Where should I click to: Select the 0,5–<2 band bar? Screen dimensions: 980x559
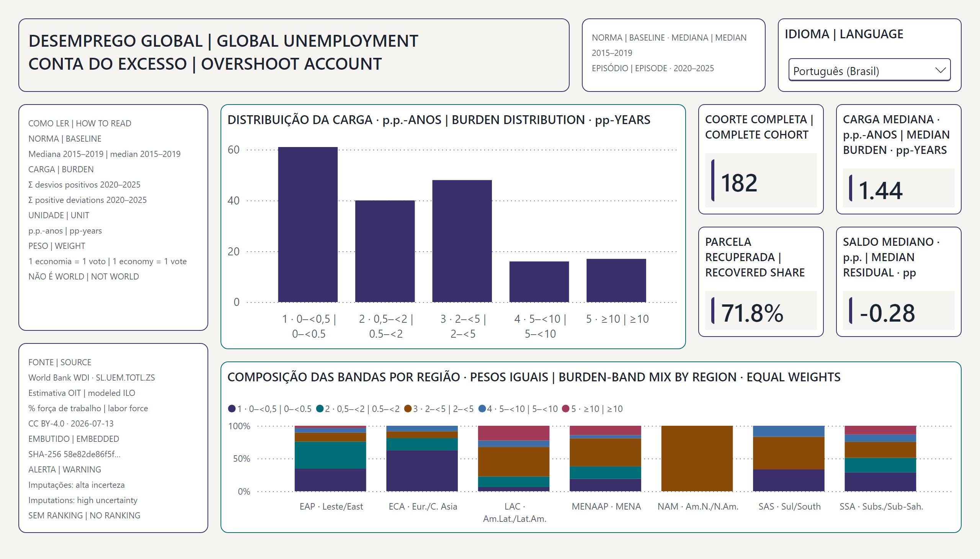[x=385, y=251]
